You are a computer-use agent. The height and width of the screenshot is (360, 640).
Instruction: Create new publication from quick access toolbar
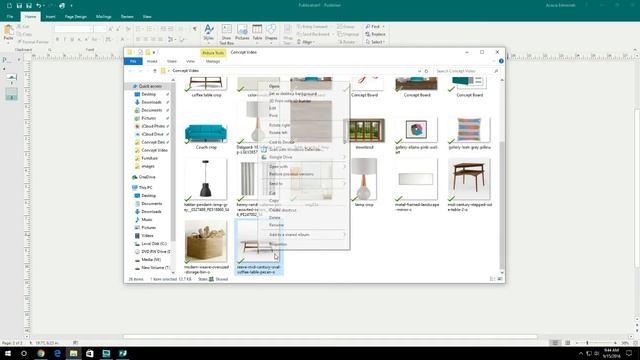point(9,6)
